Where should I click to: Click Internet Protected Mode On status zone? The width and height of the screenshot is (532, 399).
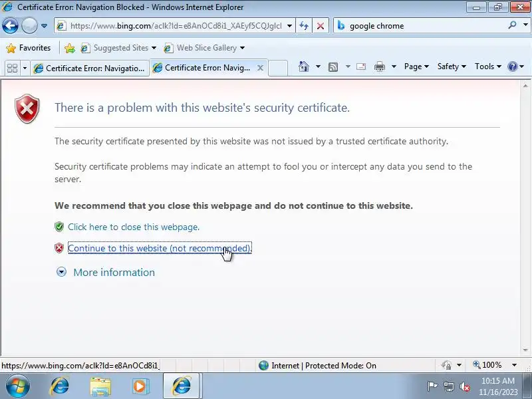click(x=317, y=365)
